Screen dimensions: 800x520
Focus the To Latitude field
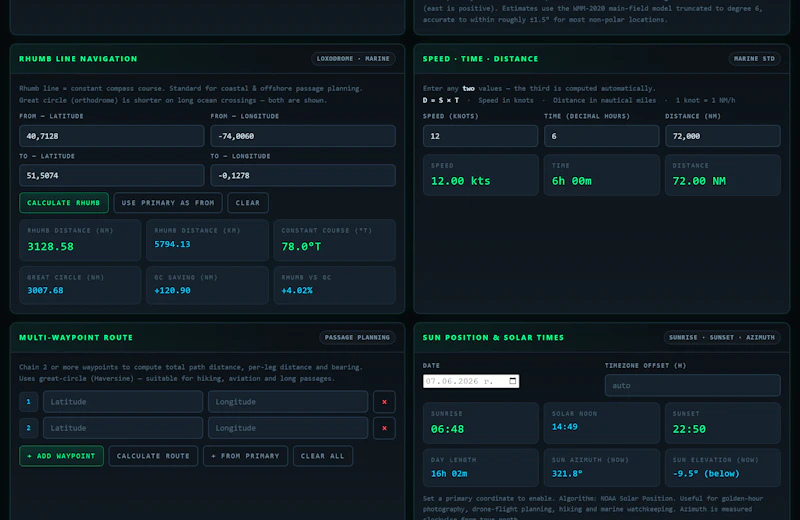[x=112, y=176]
